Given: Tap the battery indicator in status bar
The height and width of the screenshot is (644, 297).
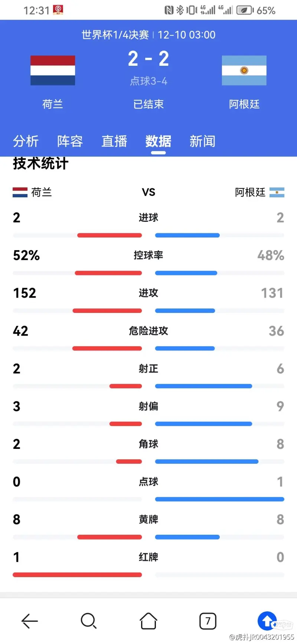Looking at the screenshot, I should coord(245,10).
